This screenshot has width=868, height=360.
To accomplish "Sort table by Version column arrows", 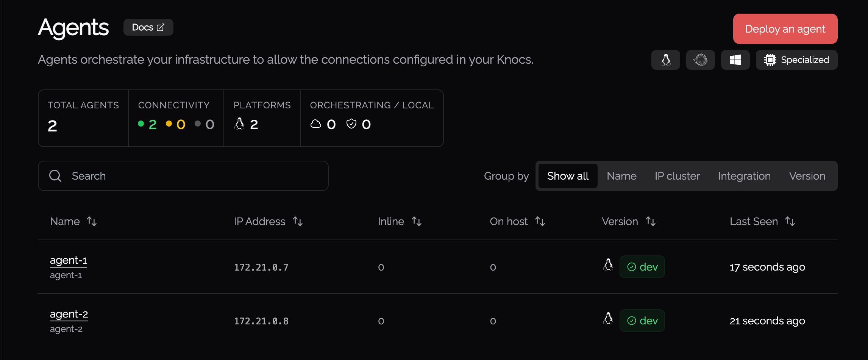I will pyautogui.click(x=651, y=221).
